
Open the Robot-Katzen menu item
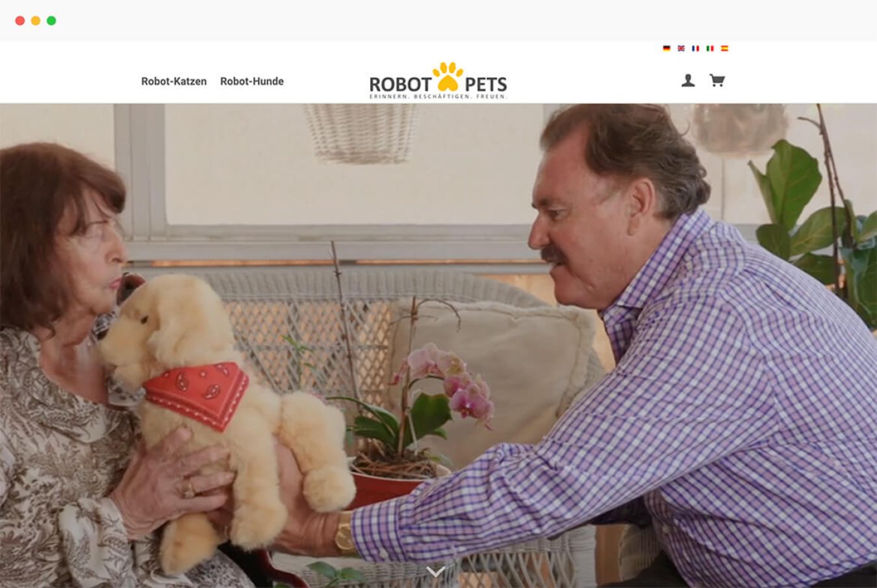pyautogui.click(x=174, y=81)
